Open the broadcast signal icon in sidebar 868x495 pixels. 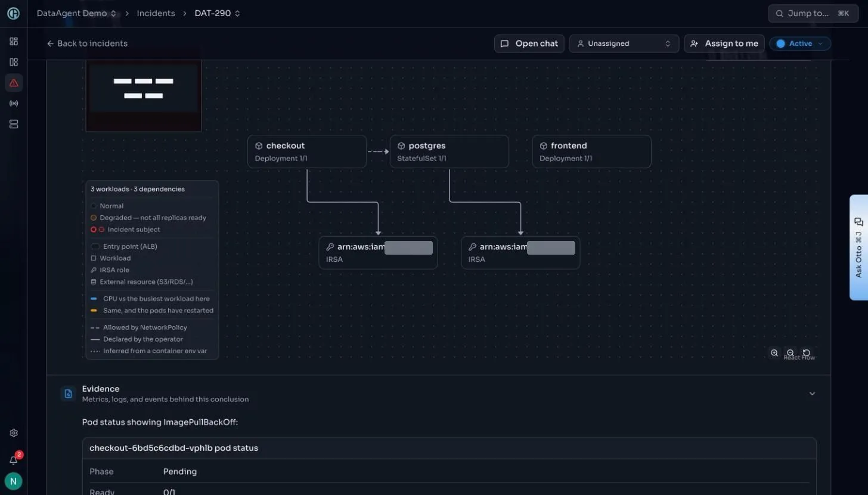coord(14,103)
